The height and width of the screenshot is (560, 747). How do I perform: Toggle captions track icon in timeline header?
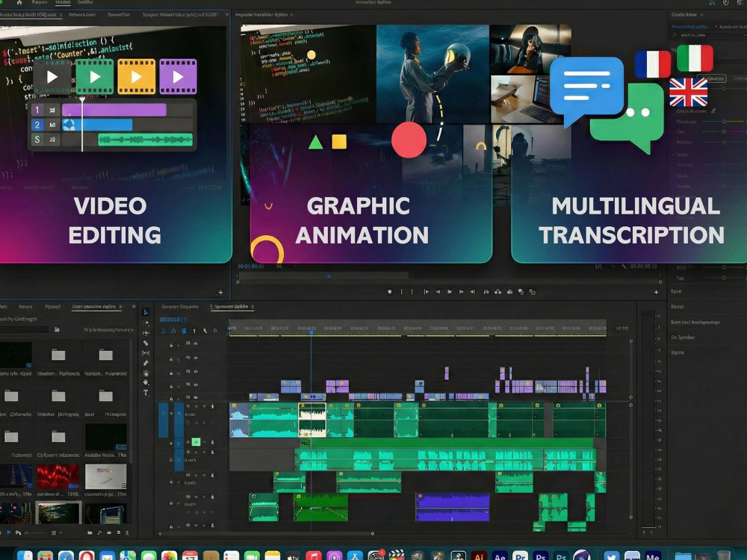click(215, 331)
